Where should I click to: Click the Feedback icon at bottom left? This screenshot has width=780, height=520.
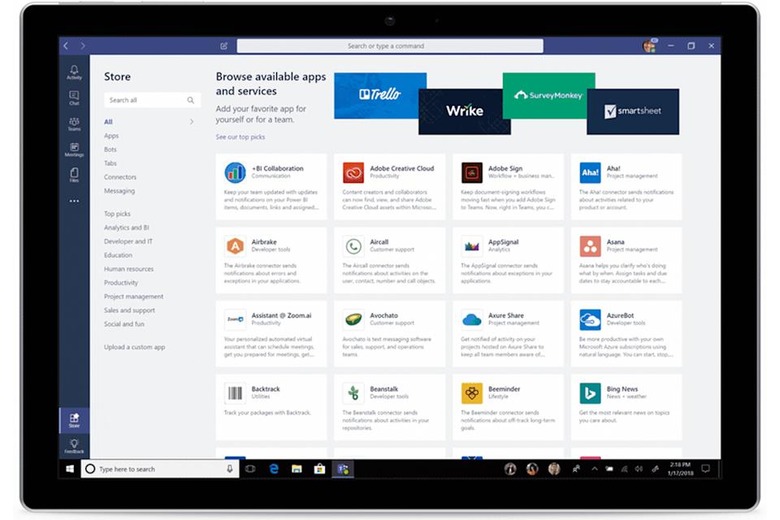pyautogui.click(x=74, y=447)
